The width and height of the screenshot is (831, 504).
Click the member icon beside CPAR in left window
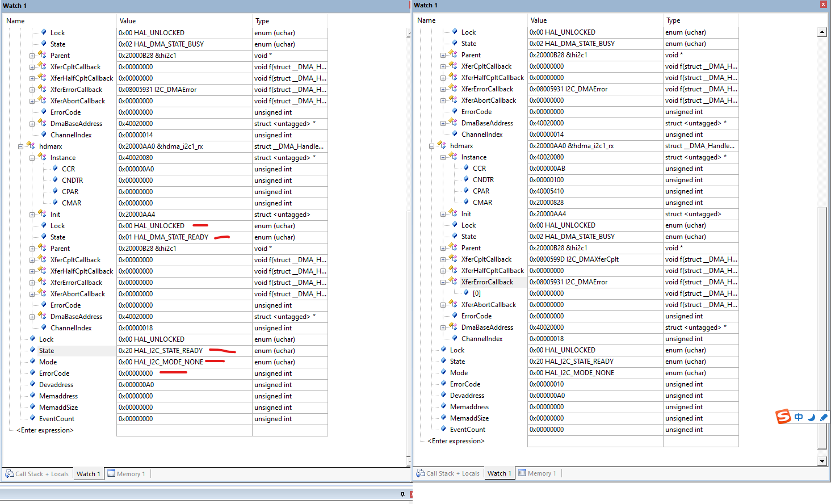click(x=55, y=191)
